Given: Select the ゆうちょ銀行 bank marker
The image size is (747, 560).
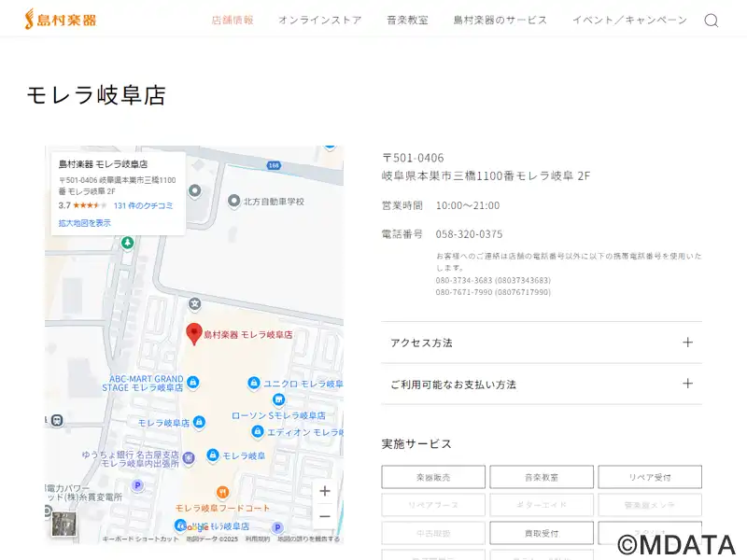Looking at the screenshot, I should 189,457.
